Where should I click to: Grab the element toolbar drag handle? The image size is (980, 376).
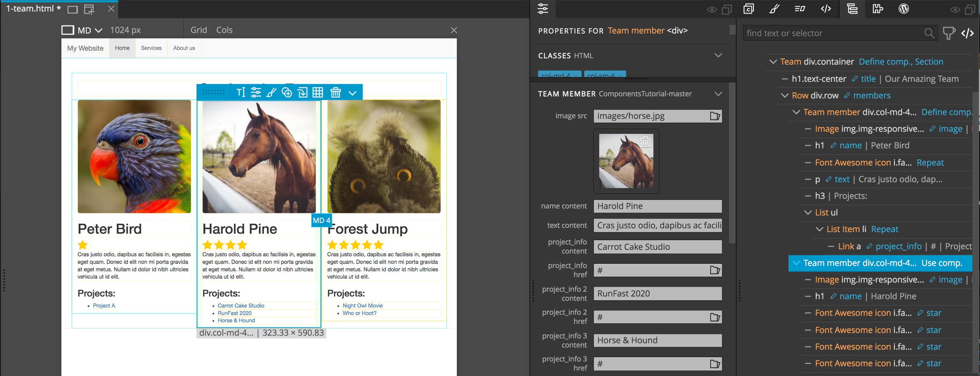click(213, 92)
